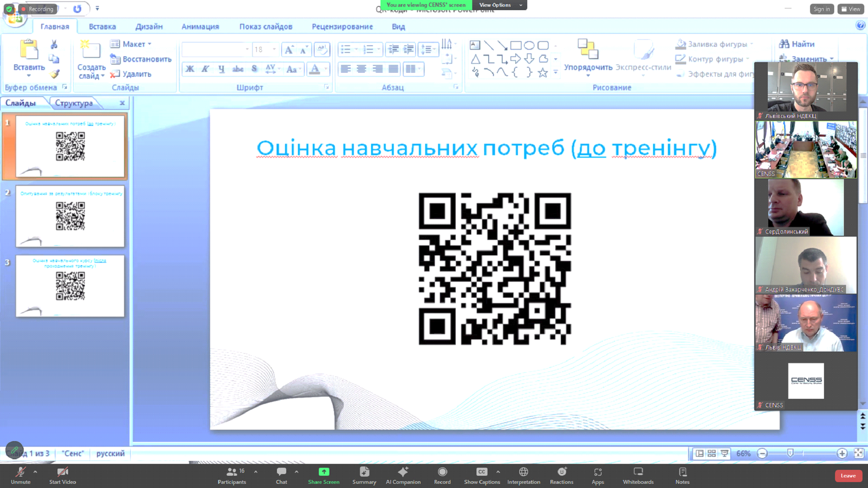Click the Paste (Вставить) clipboard icon
The image size is (868, 488).
coord(29,50)
